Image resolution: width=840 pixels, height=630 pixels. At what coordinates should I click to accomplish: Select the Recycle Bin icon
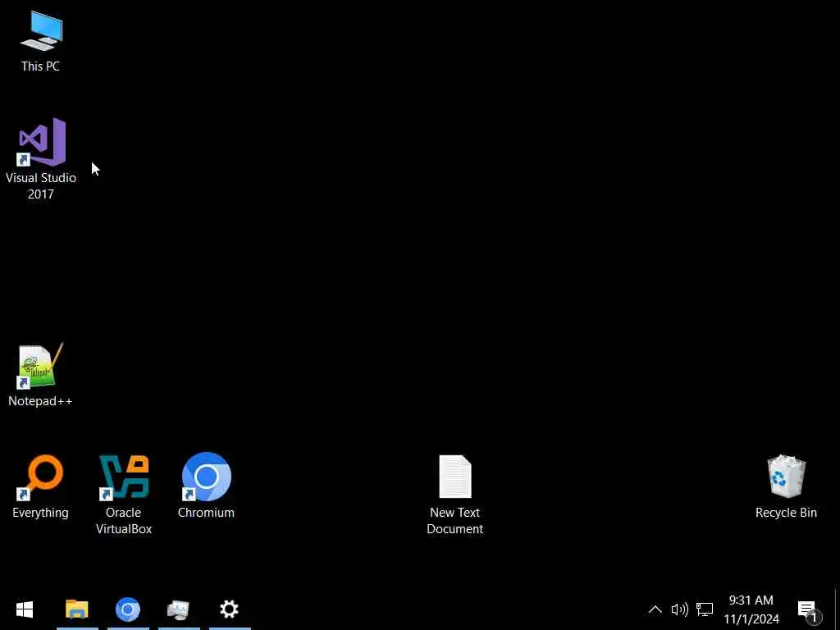pyautogui.click(x=786, y=486)
